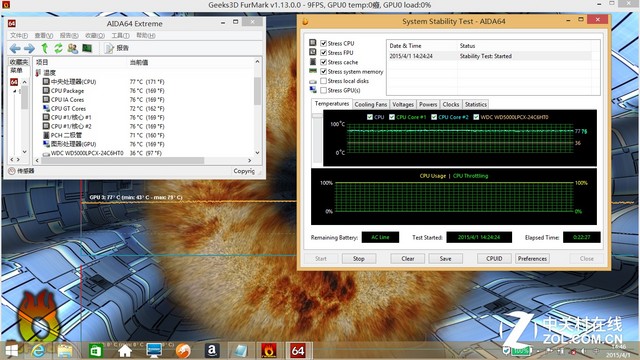This screenshot has width=640, height=360.
Task: Enable the Stress GPU(s) checkbox
Action: click(x=324, y=90)
